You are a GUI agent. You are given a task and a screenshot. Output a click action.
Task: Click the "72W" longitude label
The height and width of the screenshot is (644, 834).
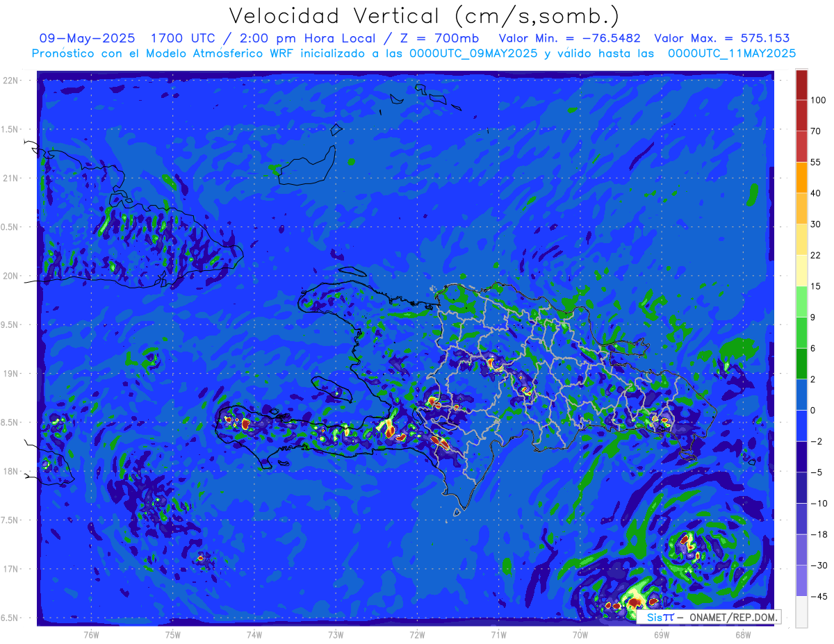[x=417, y=634]
